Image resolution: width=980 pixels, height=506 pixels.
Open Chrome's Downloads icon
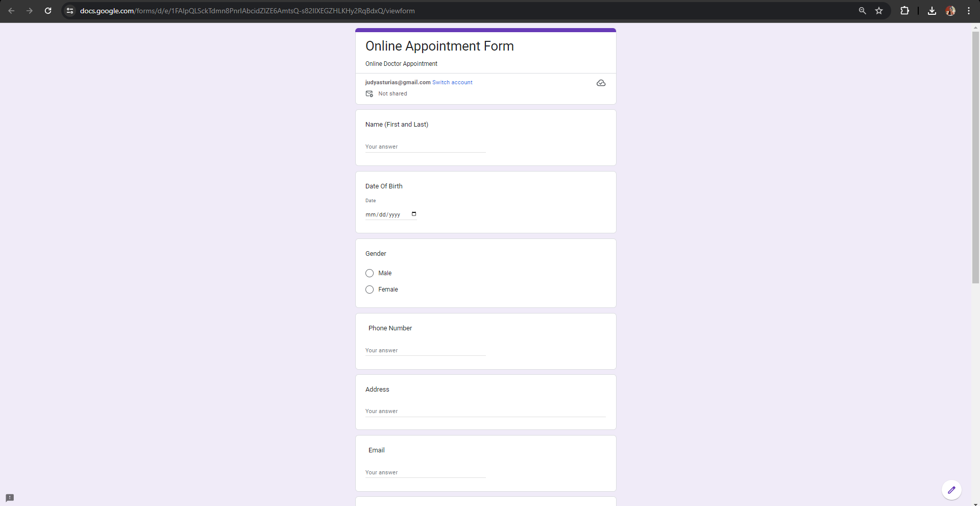[x=932, y=11]
